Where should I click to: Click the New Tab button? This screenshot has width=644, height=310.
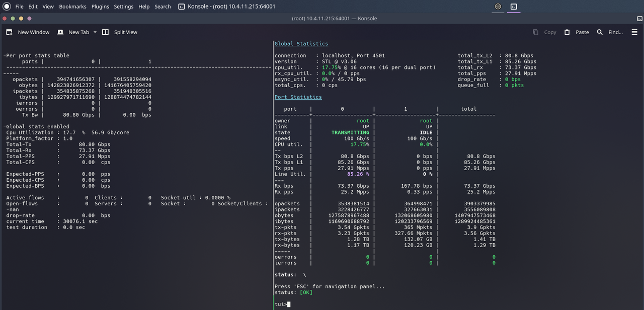pyautogui.click(x=73, y=32)
